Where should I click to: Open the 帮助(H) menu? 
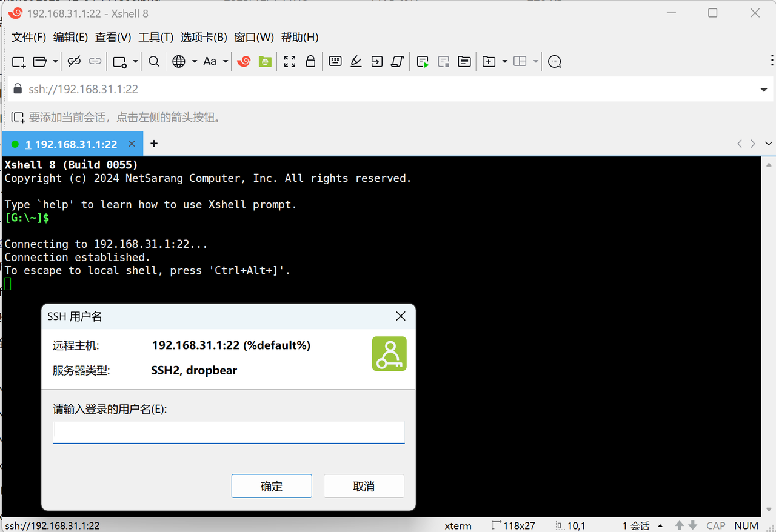[x=299, y=38]
